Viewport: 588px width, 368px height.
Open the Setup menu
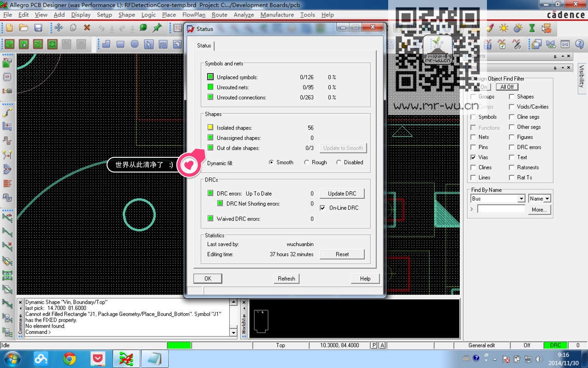(x=104, y=15)
